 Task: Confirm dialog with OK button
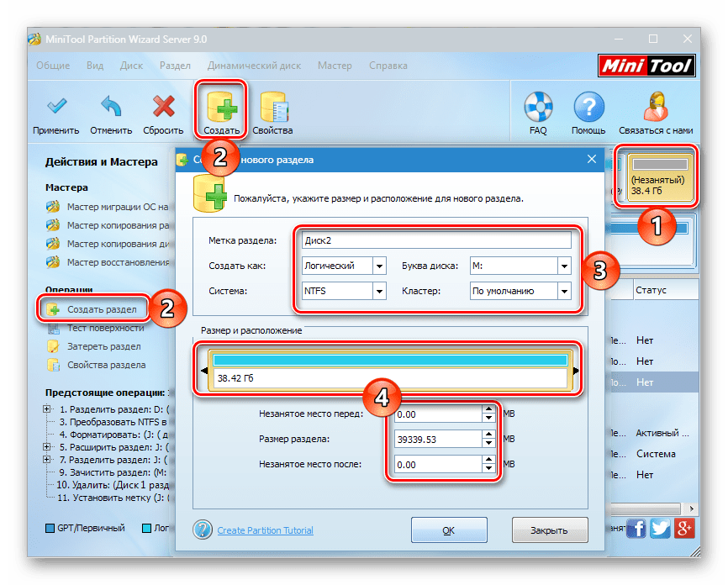click(449, 530)
